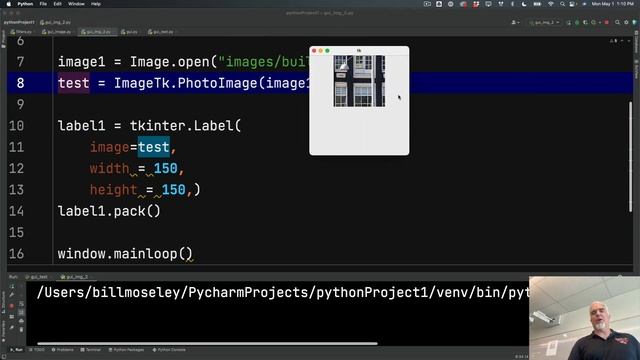Viewport: 640px width, 360px height.
Task: Open the Help menu
Action: pos(96,4)
